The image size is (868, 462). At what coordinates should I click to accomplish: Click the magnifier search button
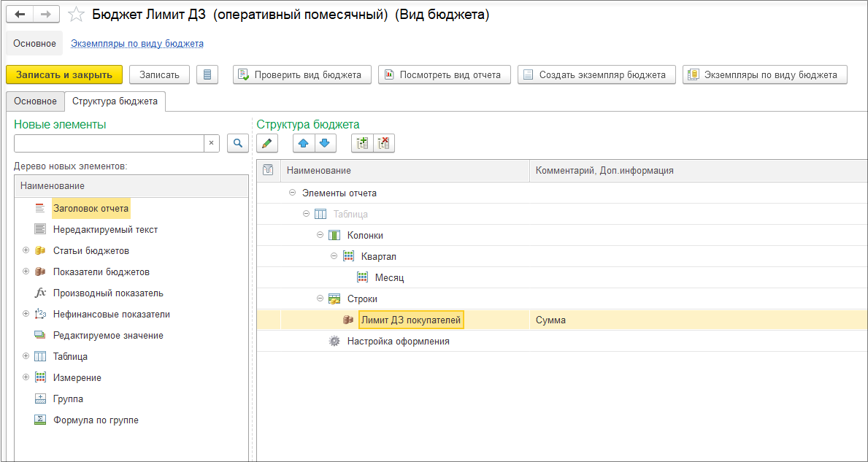237,143
